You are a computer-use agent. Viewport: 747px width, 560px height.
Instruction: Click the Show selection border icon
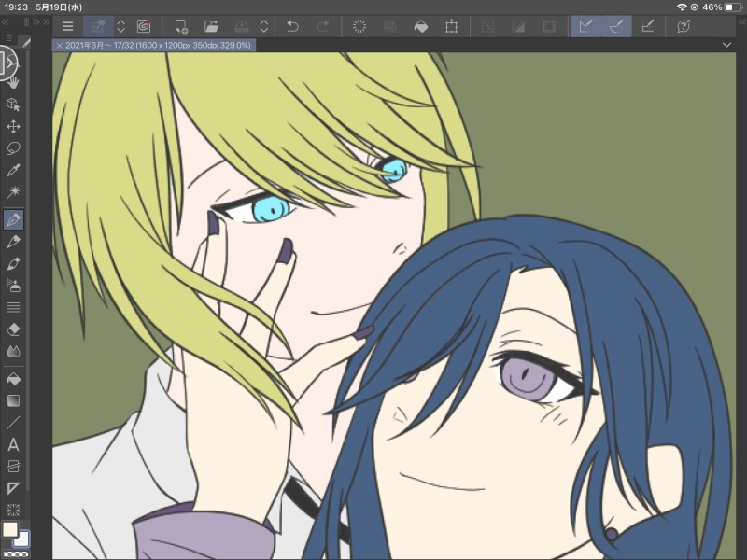[549, 26]
